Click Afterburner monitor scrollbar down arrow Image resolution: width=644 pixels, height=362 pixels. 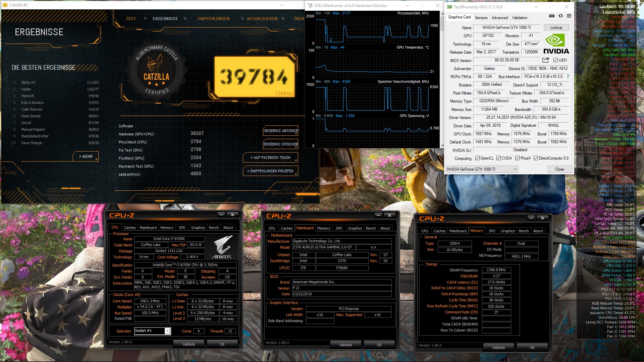point(442,145)
